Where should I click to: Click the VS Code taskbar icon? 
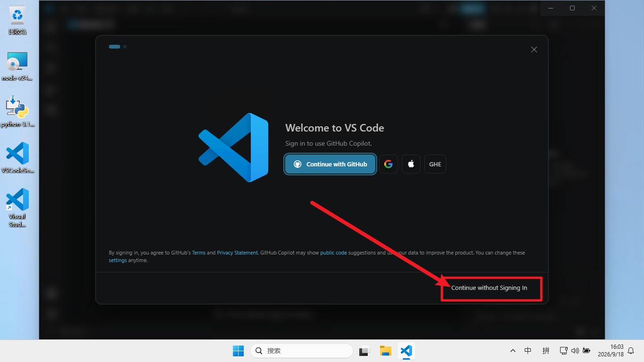[406, 351]
